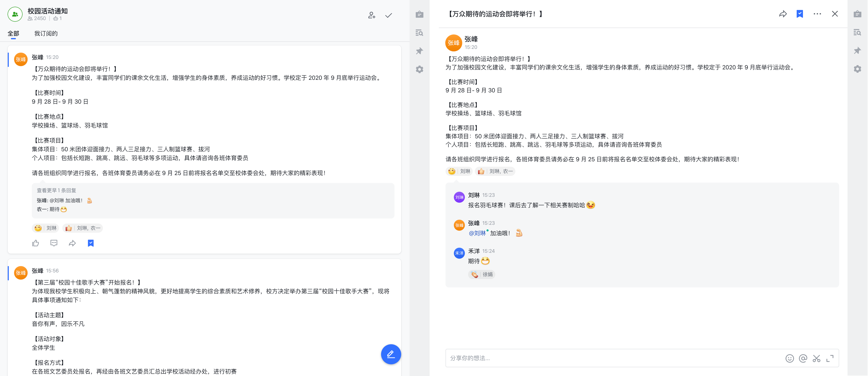This screenshot has width=868, height=376.
Task: Click 张峰 avatar on the 15:20 feed post
Action: click(x=21, y=59)
